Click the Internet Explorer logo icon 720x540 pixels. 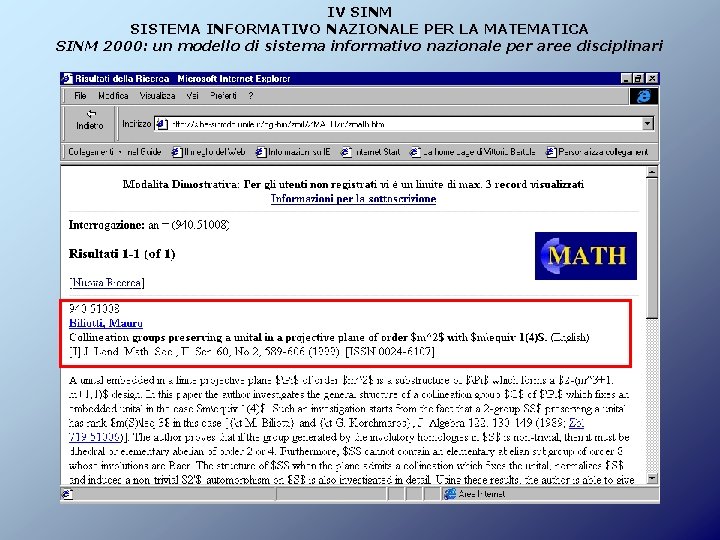tap(644, 96)
